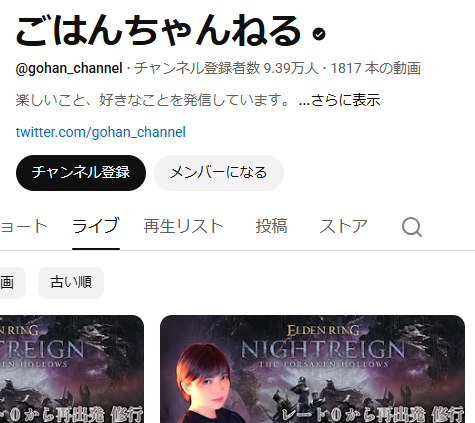This screenshot has height=423, width=475.
Task: Sort videos with the 古い順 chip
Action: point(71,283)
